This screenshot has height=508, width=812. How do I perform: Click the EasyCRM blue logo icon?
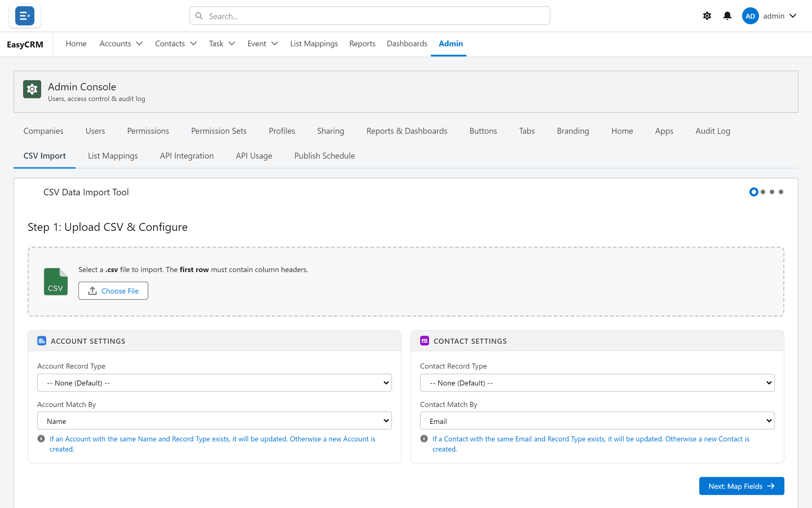click(24, 16)
